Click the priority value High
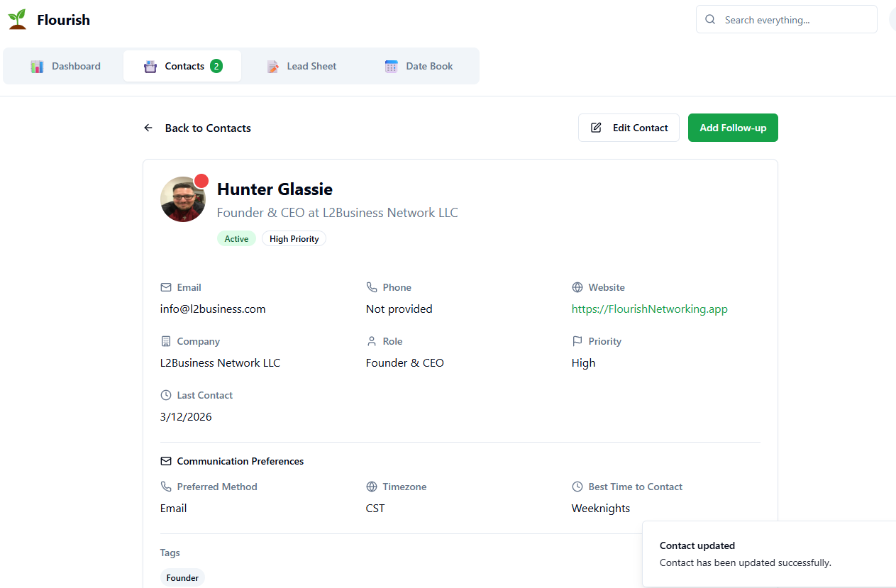The image size is (896, 588). pyautogui.click(x=583, y=363)
